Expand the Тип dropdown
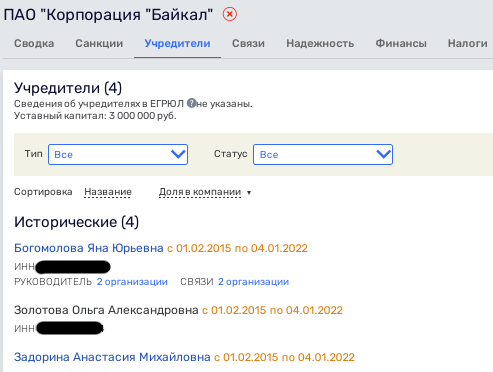Image resolution: width=493 pixels, height=372 pixels. tap(118, 154)
